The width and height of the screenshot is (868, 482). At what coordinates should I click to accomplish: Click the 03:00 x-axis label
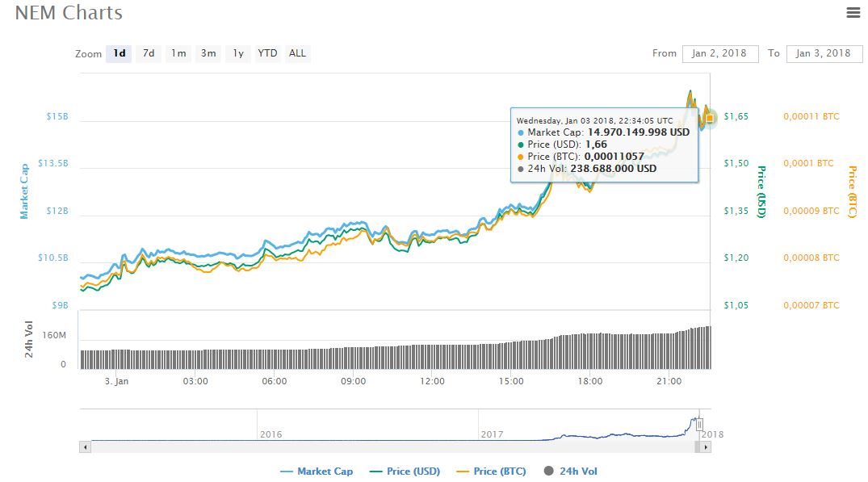[195, 381]
